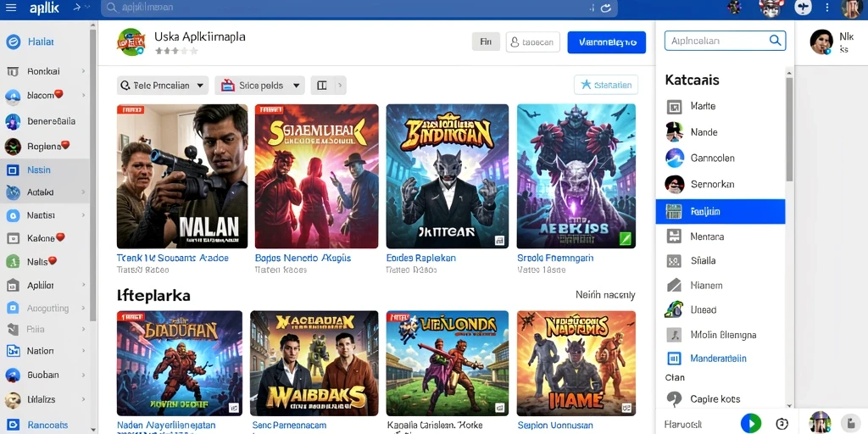Screen dimensions: 868x434
Task: Click the search magnifier in Aplncalian field
Action: click(775, 41)
